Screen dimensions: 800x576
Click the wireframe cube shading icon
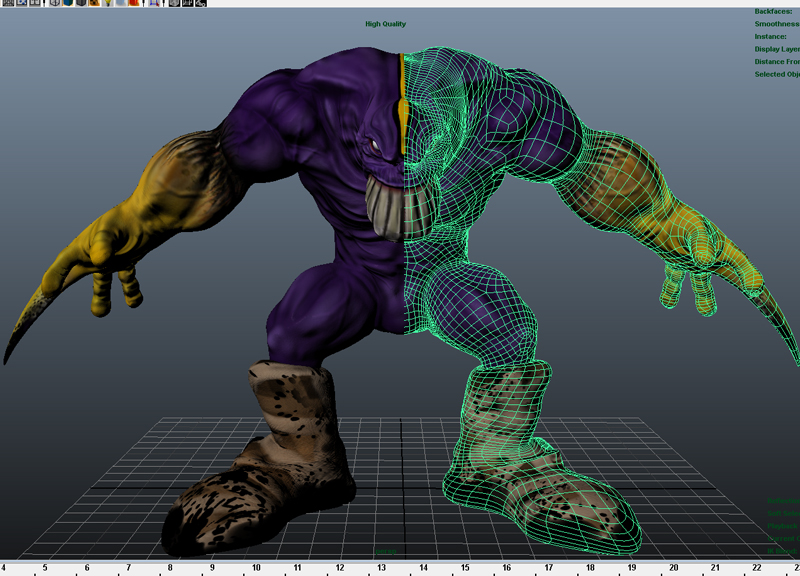click(55, 3)
